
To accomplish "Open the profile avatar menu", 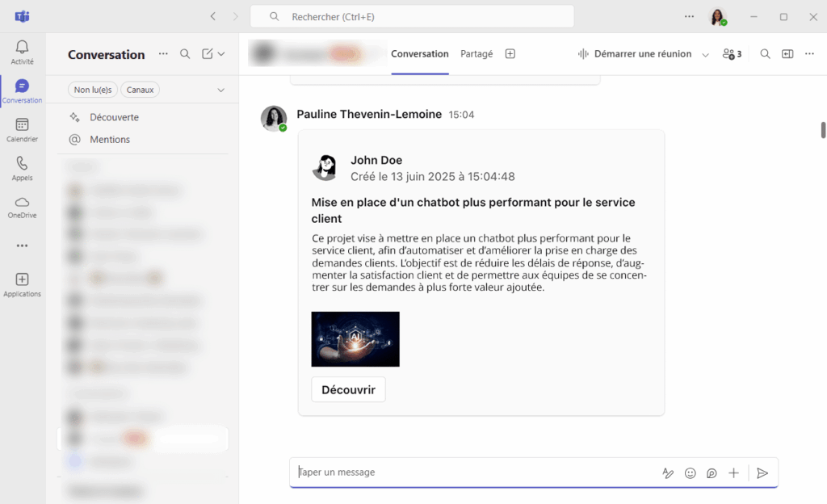I will click(718, 17).
